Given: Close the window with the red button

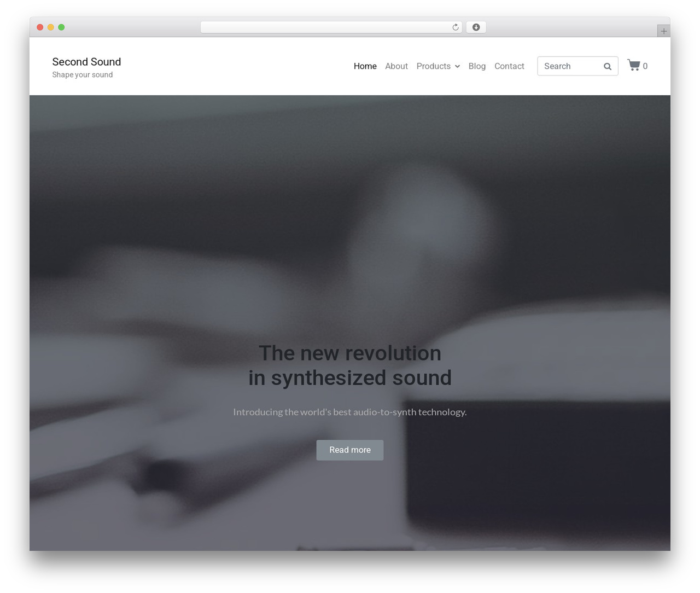Looking at the screenshot, I should click(x=40, y=27).
